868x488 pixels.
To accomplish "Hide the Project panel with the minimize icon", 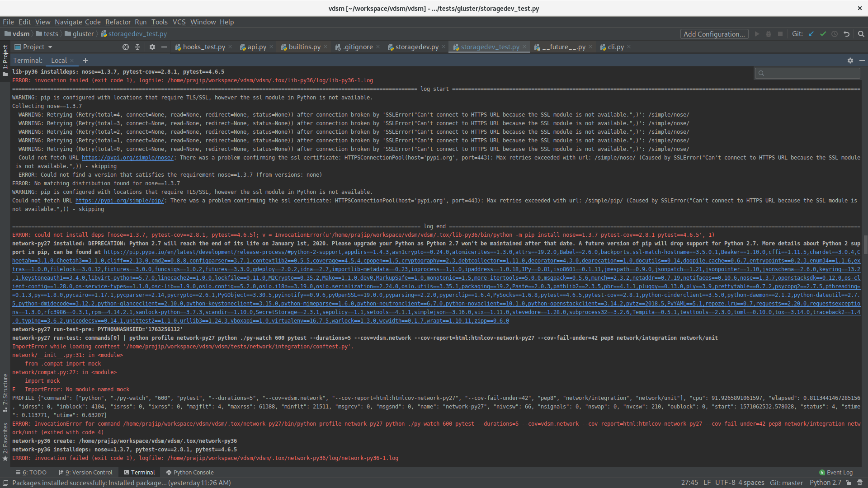I will (164, 47).
